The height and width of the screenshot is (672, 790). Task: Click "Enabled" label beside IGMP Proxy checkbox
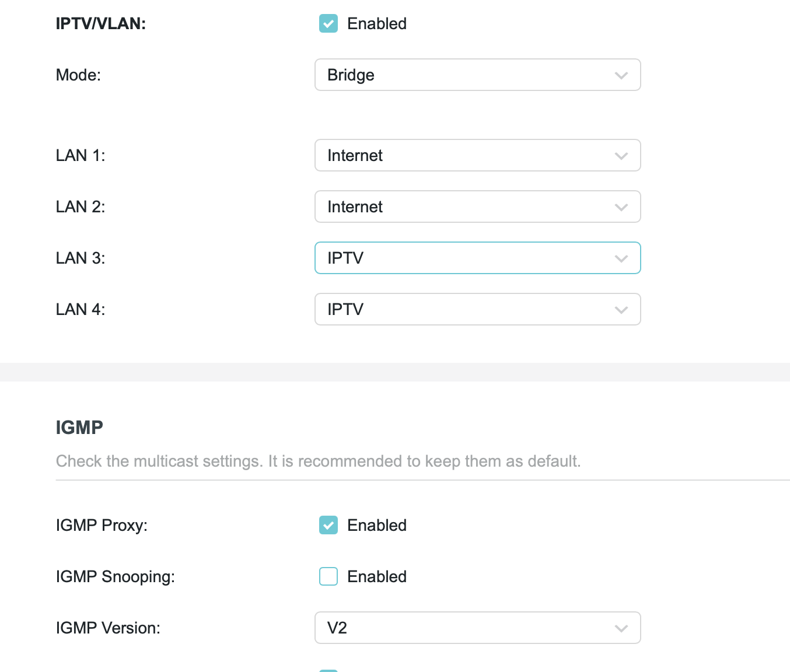[377, 526]
